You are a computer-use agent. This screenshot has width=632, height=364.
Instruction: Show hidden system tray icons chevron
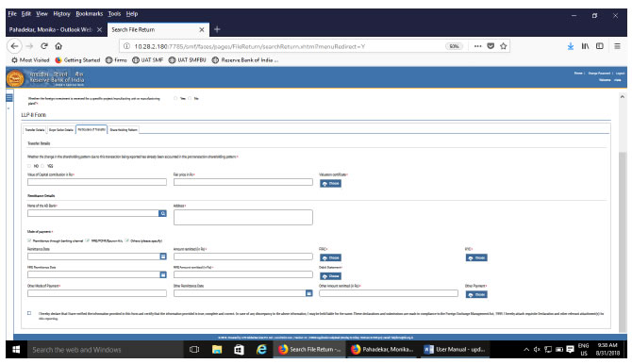point(526,350)
